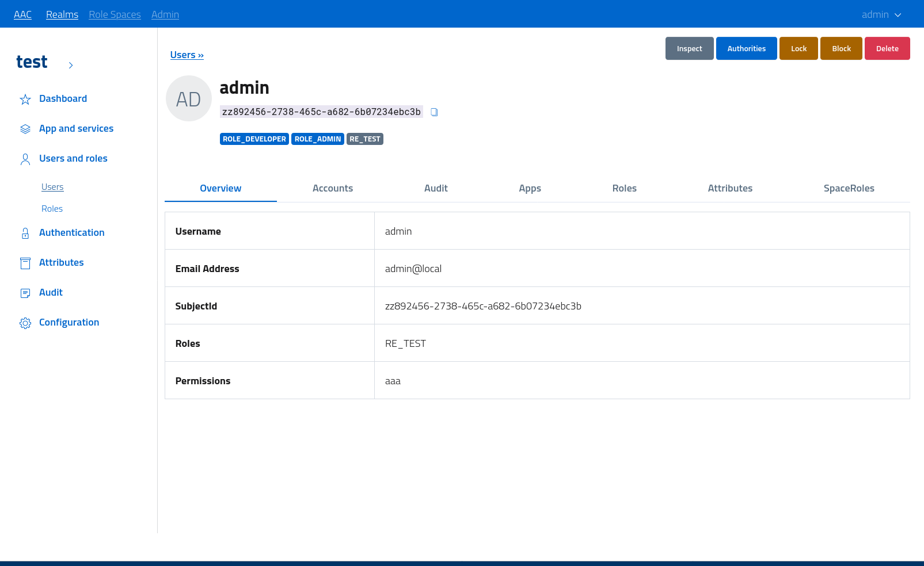This screenshot has height=566, width=924.
Task: Click the Lock button
Action: (x=798, y=48)
